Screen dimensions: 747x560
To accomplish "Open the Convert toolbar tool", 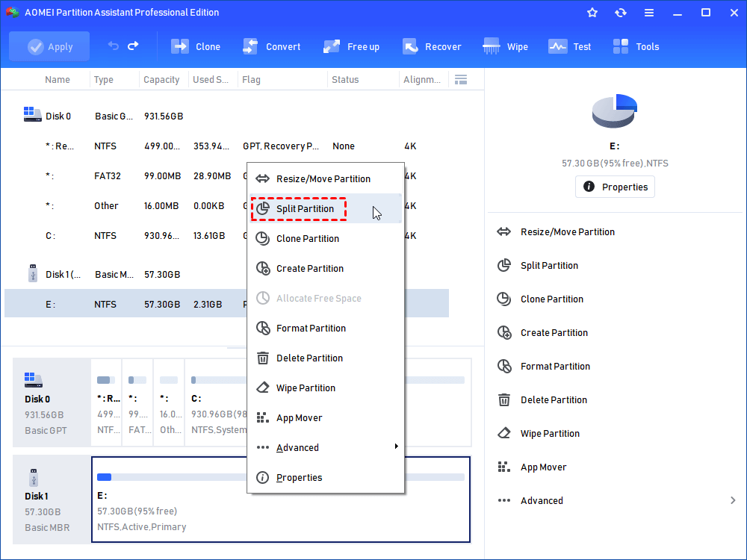I will pos(272,46).
